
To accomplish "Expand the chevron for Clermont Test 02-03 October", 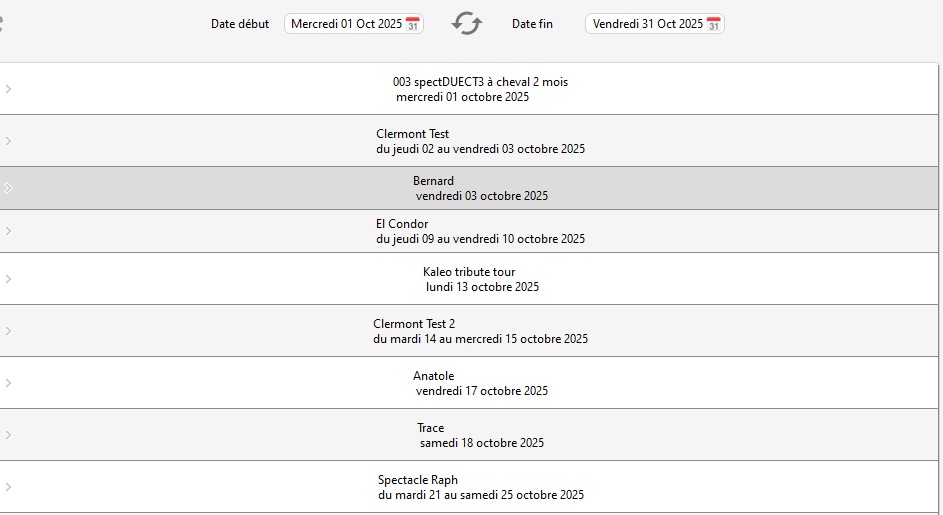I will pos(8,141).
